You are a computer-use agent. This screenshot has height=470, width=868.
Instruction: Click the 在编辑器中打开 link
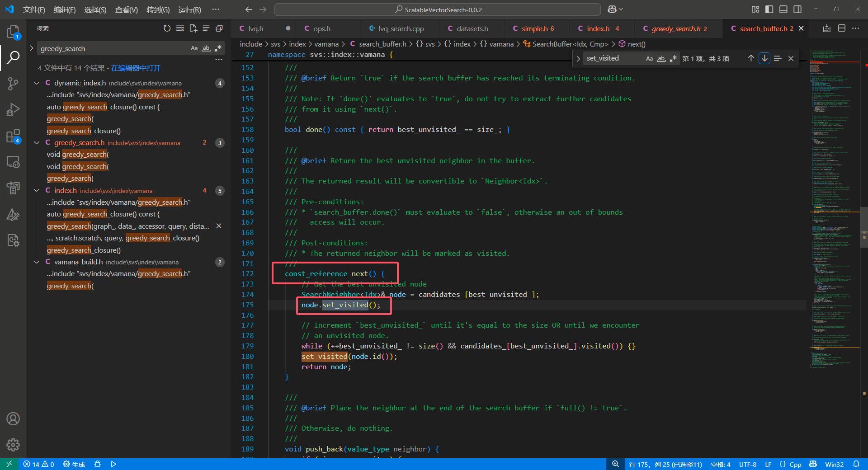pyautogui.click(x=136, y=68)
